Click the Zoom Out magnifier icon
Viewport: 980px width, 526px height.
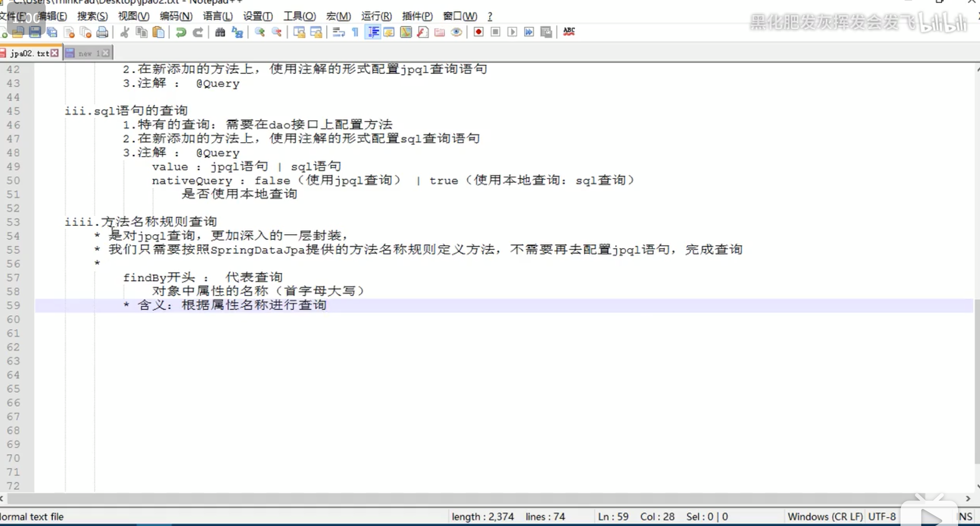(277, 32)
